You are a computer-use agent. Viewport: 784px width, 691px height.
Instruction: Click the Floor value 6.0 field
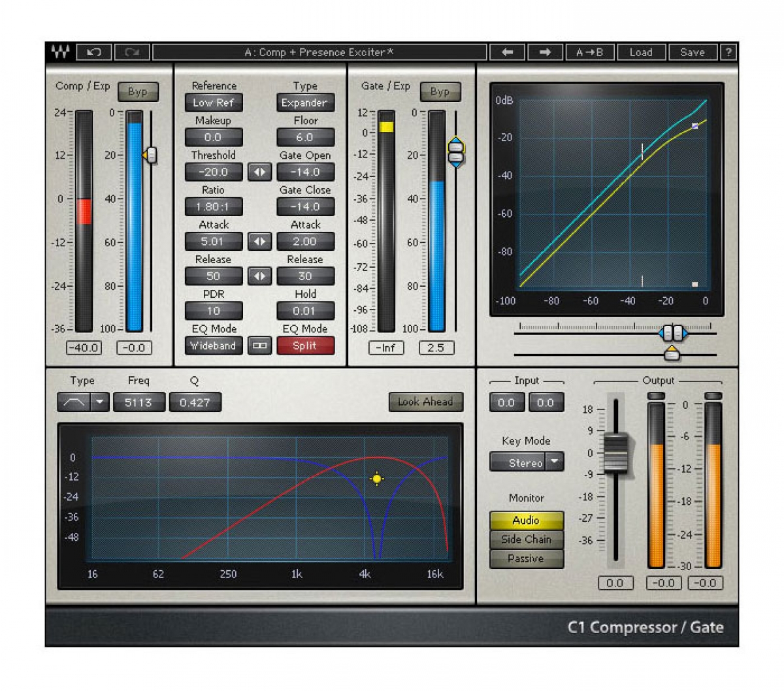coord(305,137)
